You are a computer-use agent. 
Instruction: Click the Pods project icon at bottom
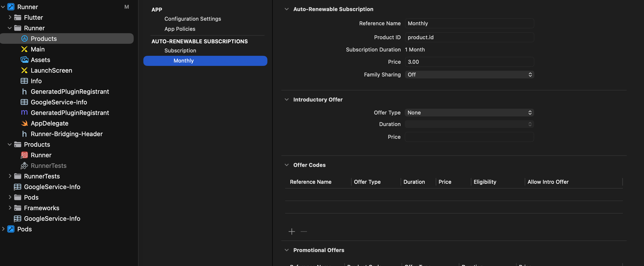click(11, 229)
